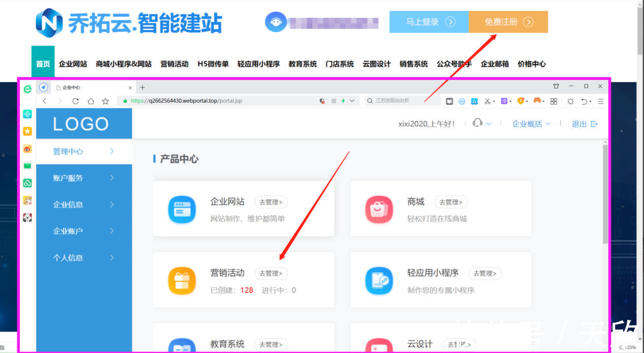This screenshot has height=353, width=644.
Task: Click the shirt skin icon in title bar
Action: click(556, 86)
